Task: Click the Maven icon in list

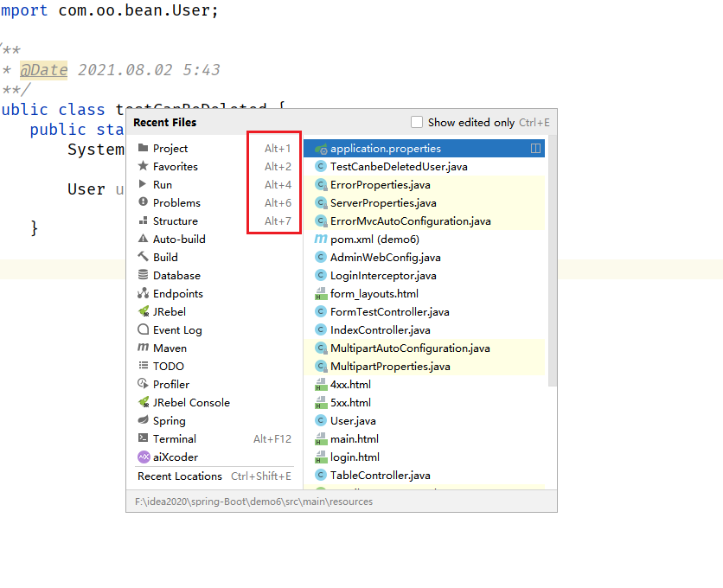Action: point(144,348)
